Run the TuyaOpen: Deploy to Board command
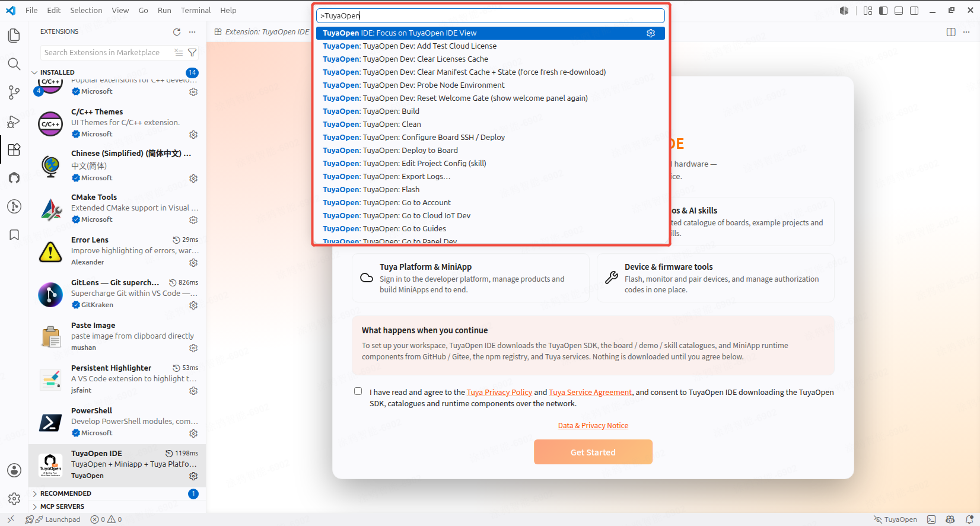 (491, 151)
